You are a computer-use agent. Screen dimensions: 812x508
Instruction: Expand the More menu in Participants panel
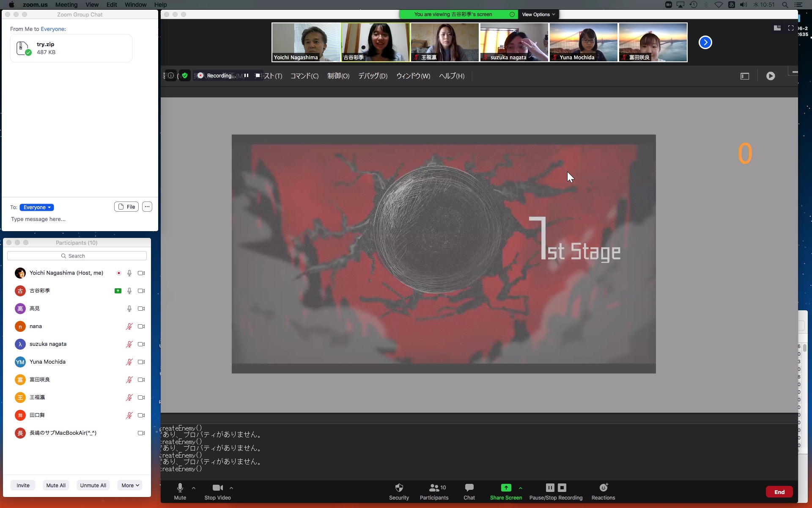(x=130, y=486)
